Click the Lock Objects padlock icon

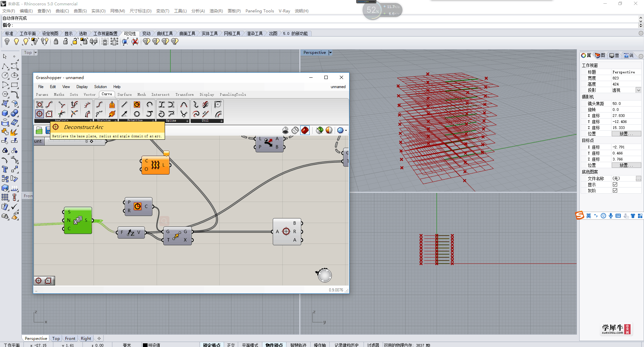point(56,42)
